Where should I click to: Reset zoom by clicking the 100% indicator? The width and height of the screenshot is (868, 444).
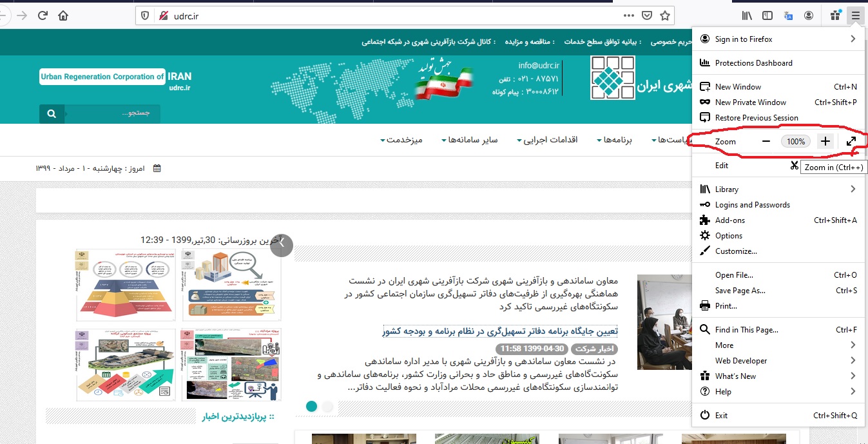point(796,142)
